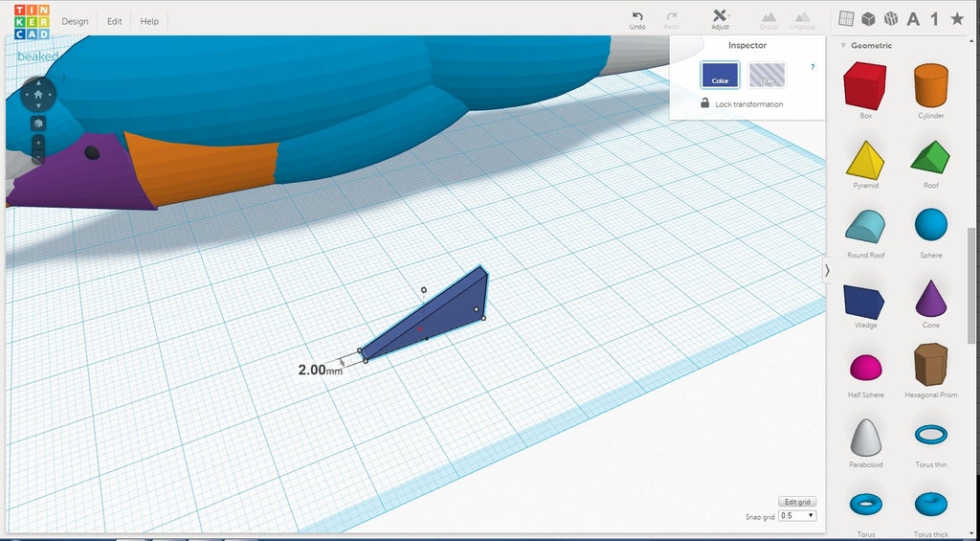980x541 pixels.
Task: Click the selected wedge's top height handle
Action: coord(424,289)
